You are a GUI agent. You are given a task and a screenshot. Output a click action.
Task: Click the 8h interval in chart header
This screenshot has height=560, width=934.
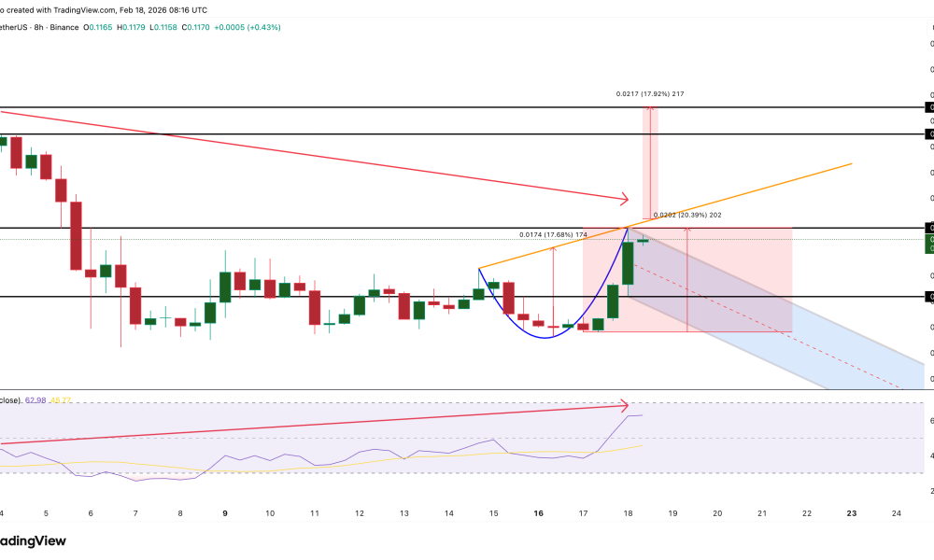click(x=40, y=27)
